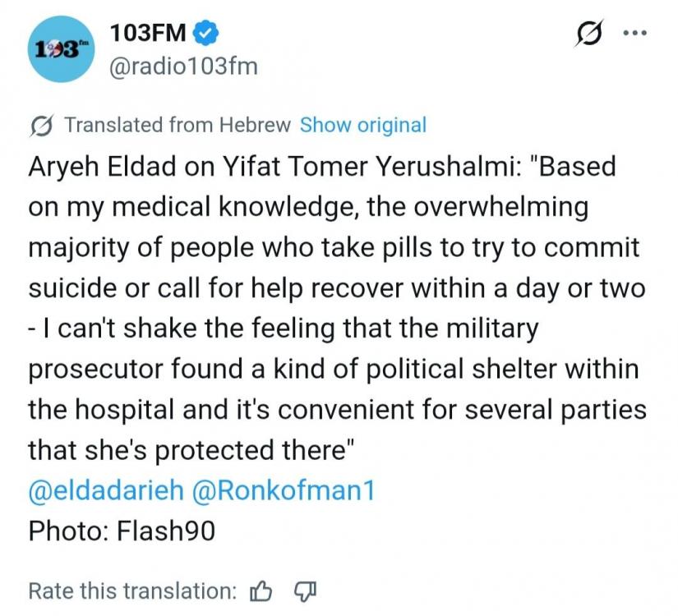Click the 'Rate this translation:' label
The width and height of the screenshot is (678, 616).
[x=132, y=590]
